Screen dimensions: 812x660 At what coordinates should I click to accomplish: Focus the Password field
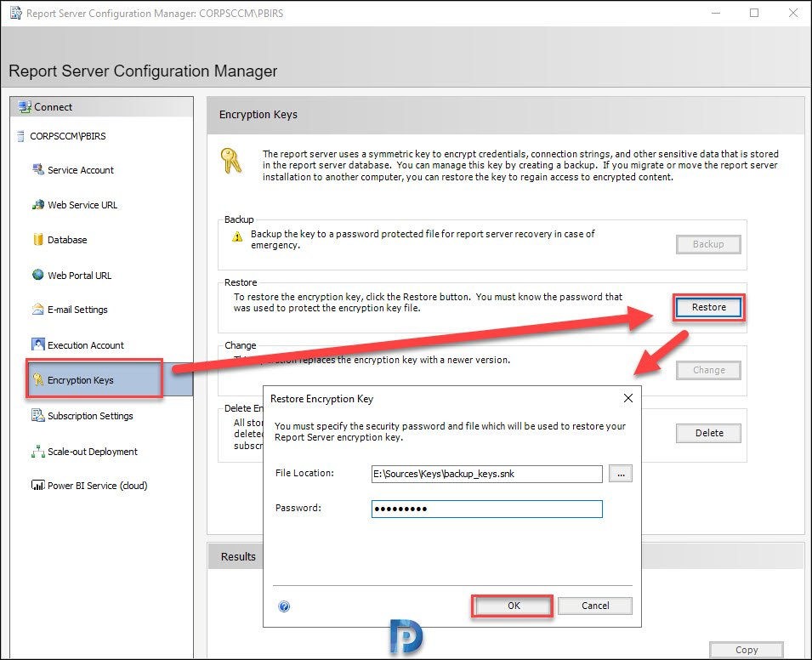[x=487, y=509]
